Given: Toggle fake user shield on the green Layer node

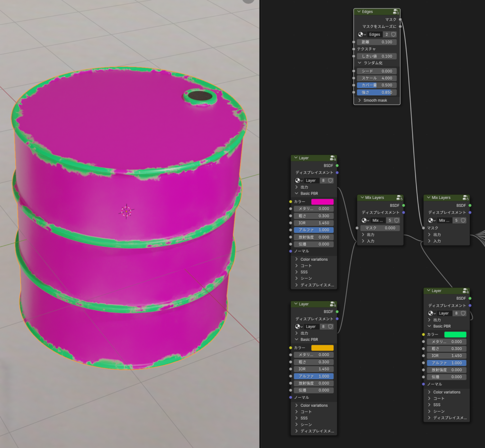Looking at the screenshot, I should click(x=464, y=313).
